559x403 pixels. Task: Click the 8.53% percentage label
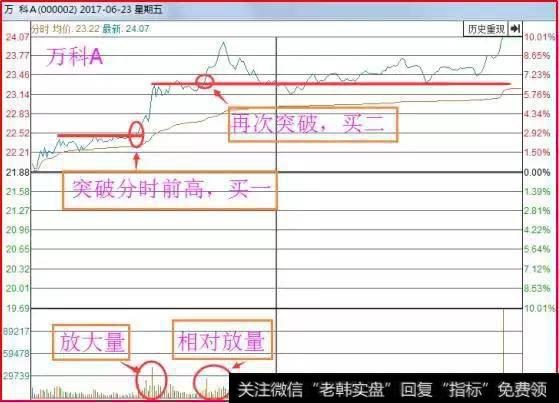(x=537, y=289)
